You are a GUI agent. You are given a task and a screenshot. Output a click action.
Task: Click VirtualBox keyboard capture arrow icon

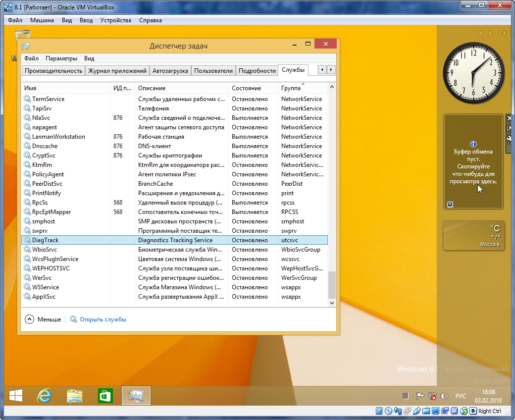[473, 411]
